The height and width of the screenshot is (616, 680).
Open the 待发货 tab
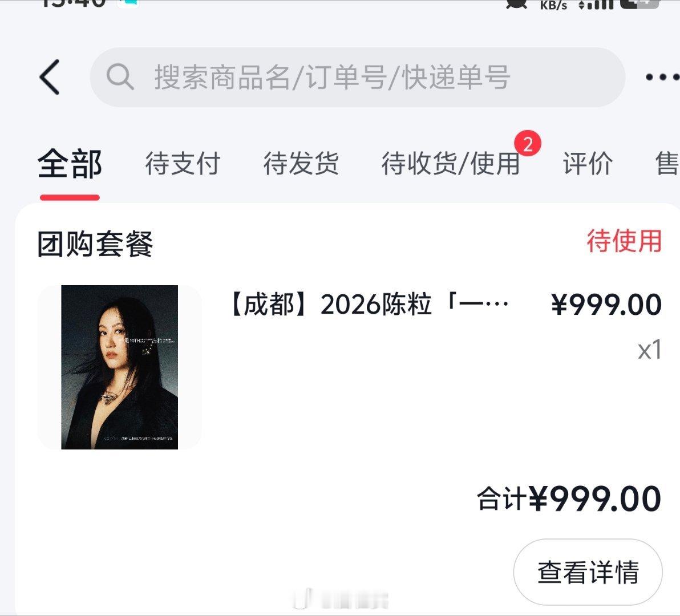[x=301, y=164]
